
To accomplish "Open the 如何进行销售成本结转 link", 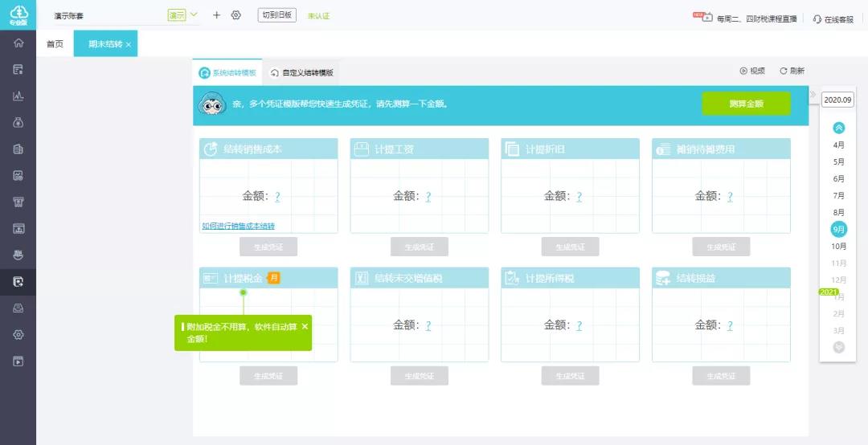I will coord(238,227).
